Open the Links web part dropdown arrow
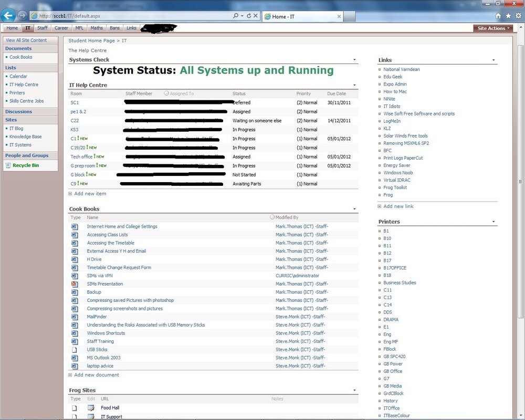Viewport: 525px width, 420px height. [x=493, y=60]
